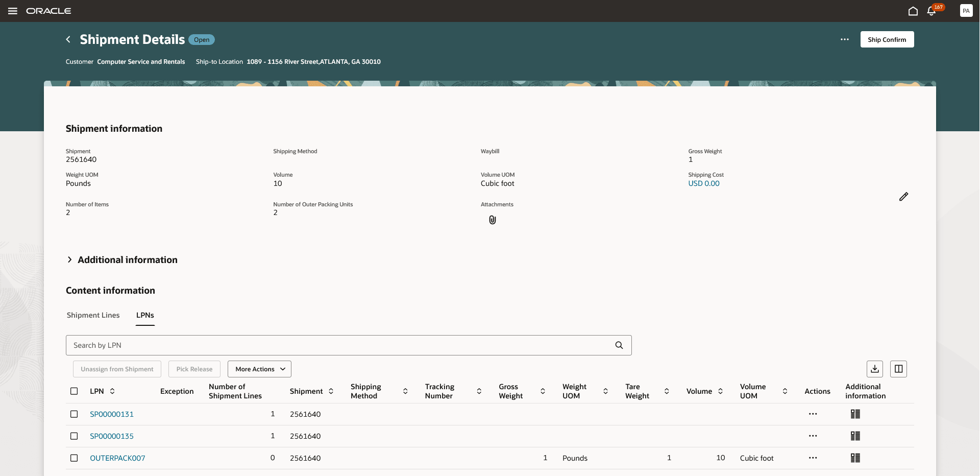Open the hamburger navigation menu

(13, 11)
